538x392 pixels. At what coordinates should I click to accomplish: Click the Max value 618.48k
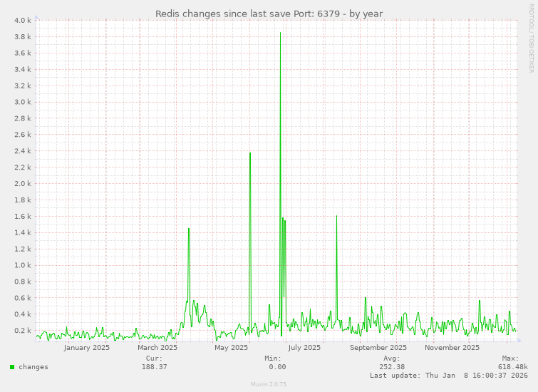click(513, 367)
